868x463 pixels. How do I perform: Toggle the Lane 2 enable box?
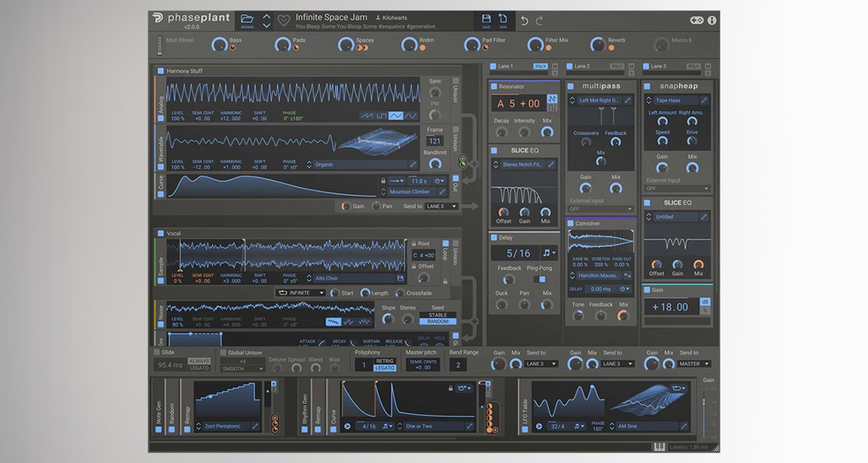point(570,66)
